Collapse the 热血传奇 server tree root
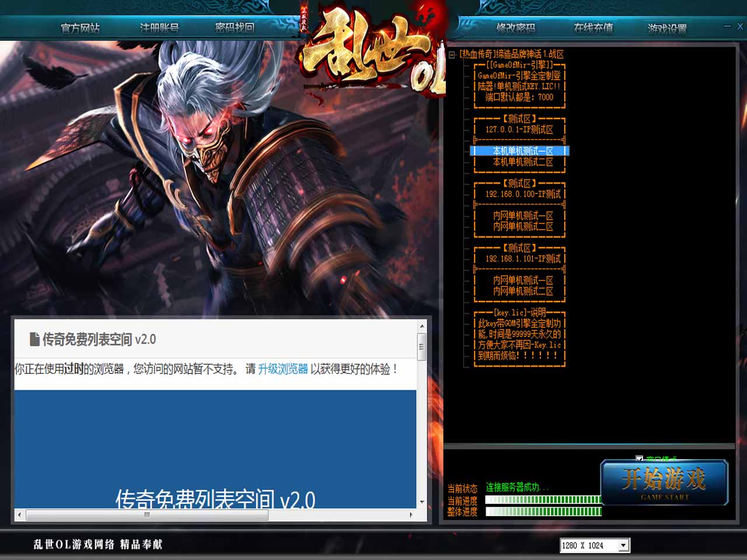This screenshot has height=560, width=747. coord(452,54)
